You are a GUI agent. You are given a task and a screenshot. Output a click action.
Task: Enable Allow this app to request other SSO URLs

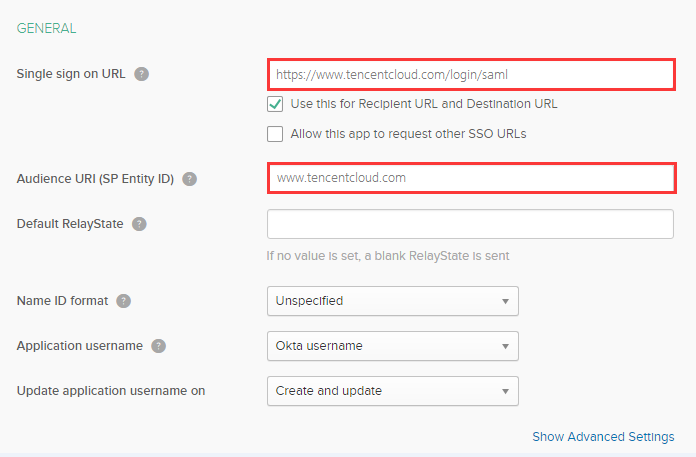coord(275,134)
